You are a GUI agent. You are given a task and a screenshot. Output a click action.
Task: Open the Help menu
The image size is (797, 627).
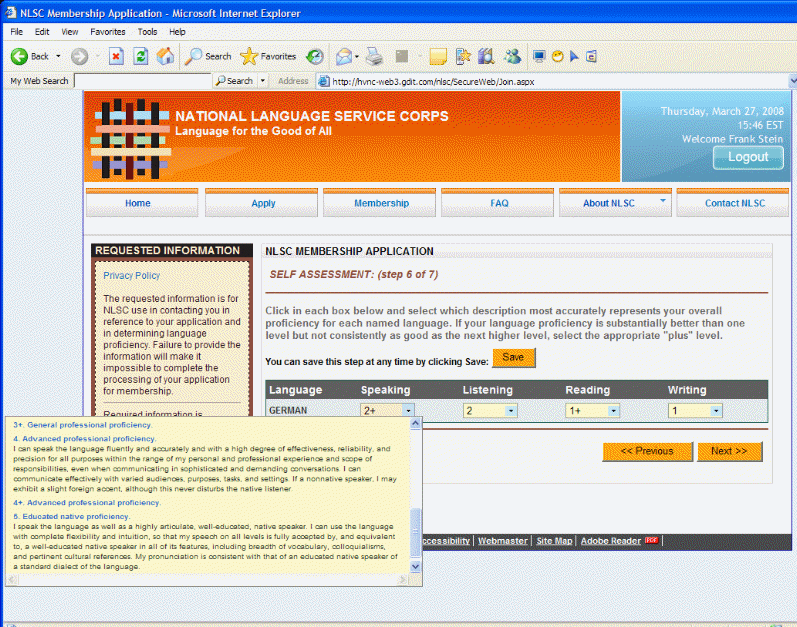[177, 32]
